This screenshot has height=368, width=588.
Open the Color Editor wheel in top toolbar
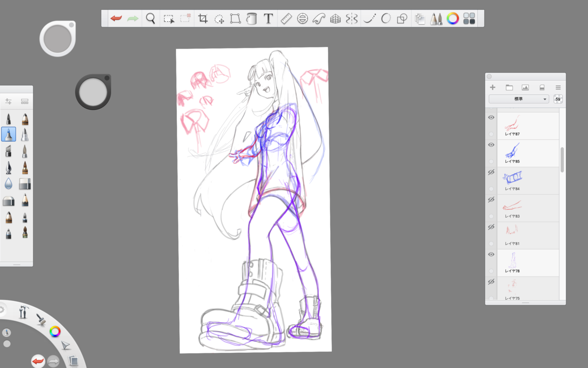[x=453, y=19]
